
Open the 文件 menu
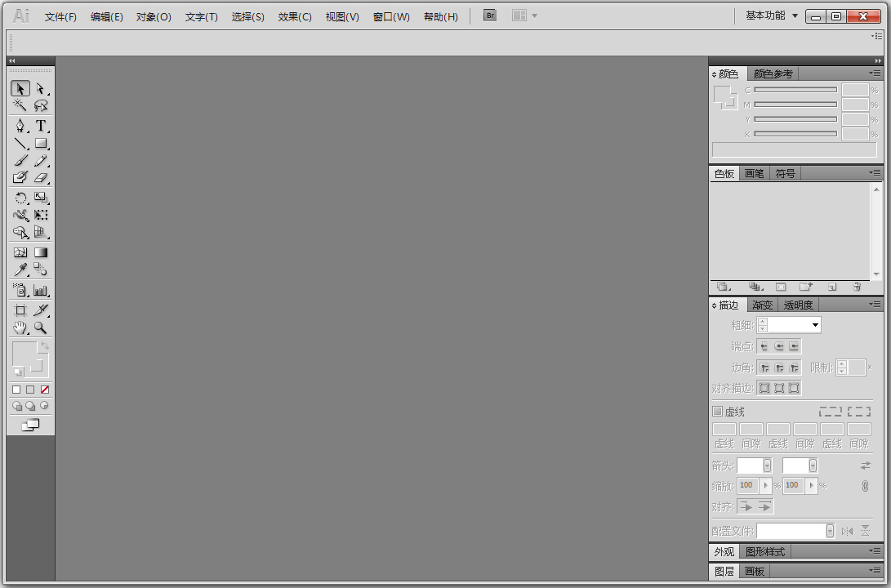[x=60, y=16]
